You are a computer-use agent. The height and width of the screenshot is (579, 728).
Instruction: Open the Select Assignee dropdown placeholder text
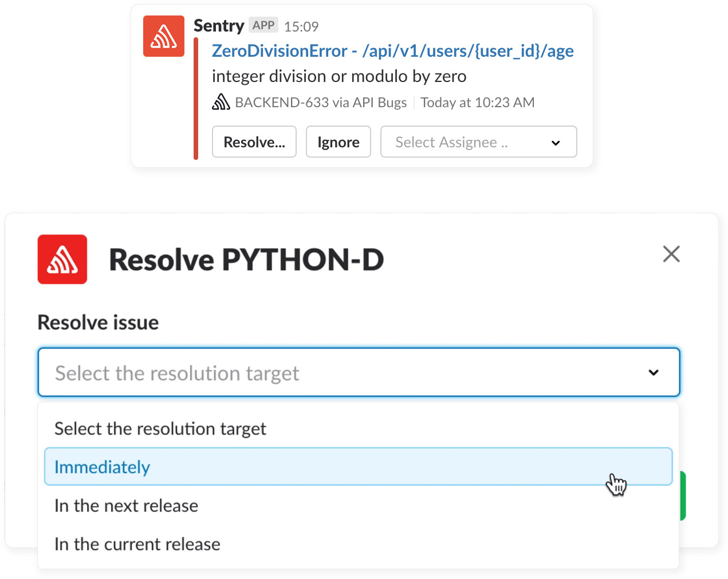451,142
